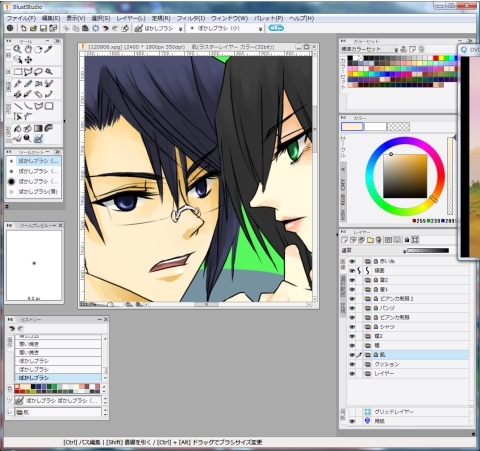Open the ヘルプ(H) menu
The height and width of the screenshot is (451, 480).
point(301,18)
